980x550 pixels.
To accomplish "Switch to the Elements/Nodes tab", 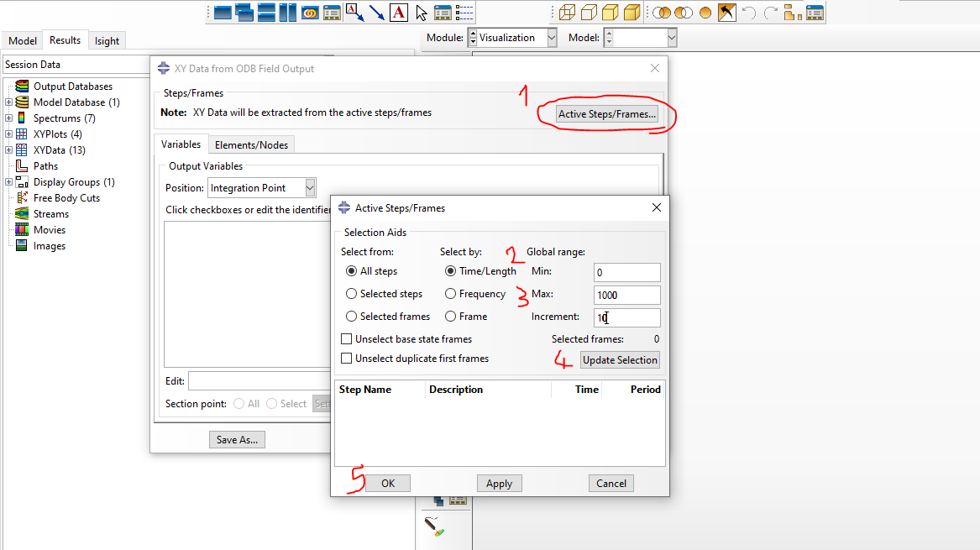I will 251,145.
